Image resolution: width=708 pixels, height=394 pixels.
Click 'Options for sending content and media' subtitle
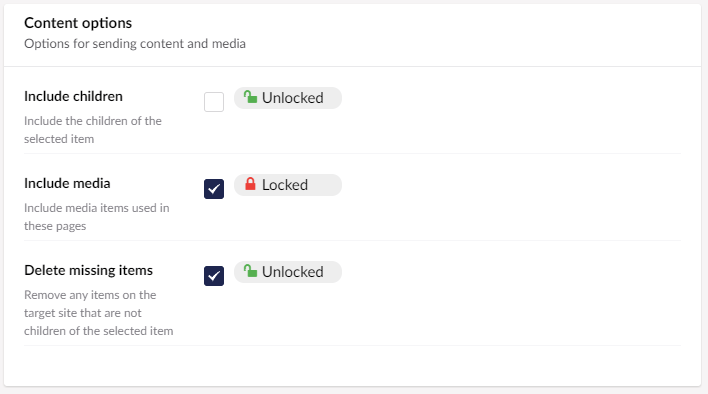coord(135,44)
